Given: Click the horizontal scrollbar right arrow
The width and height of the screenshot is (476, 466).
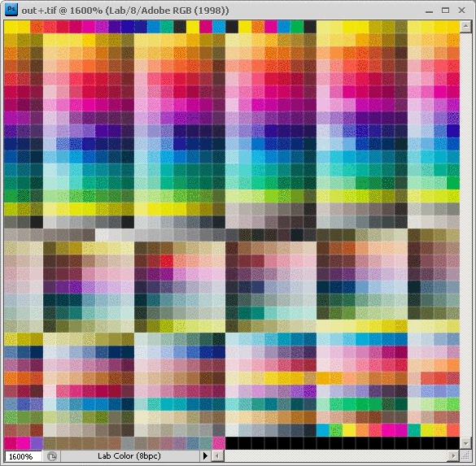Looking at the screenshot, I should 454,455.
